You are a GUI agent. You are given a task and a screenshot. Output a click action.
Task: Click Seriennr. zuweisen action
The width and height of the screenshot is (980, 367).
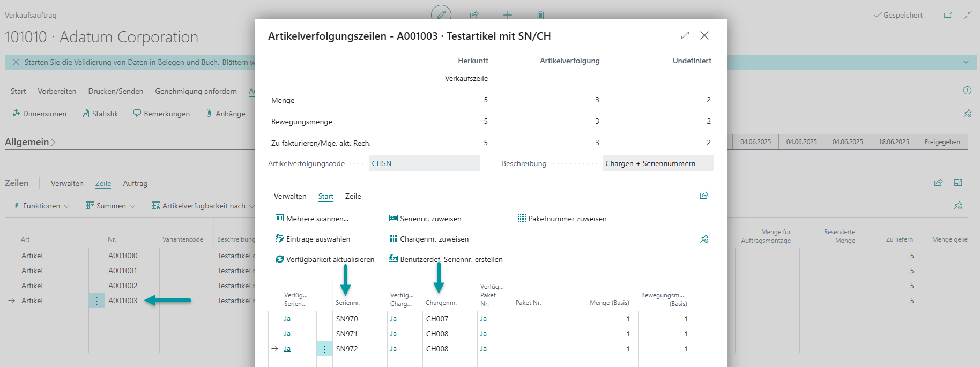pos(425,219)
